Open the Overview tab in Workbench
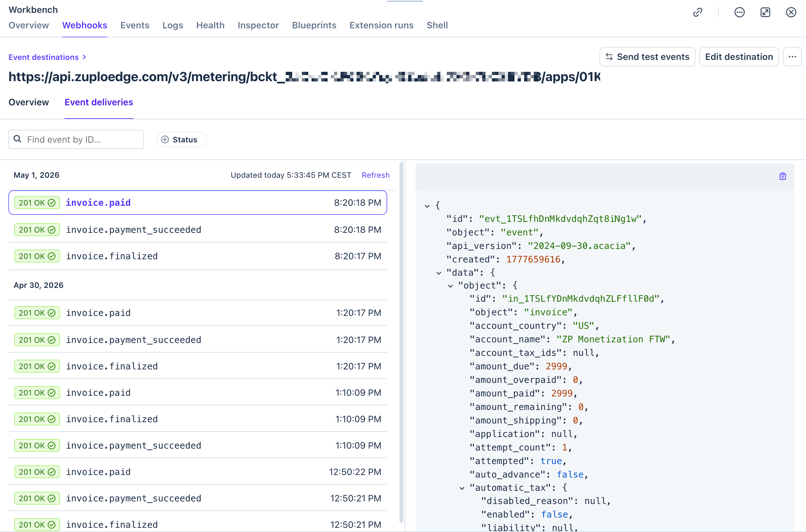This screenshot has width=806, height=532. pos(28,25)
